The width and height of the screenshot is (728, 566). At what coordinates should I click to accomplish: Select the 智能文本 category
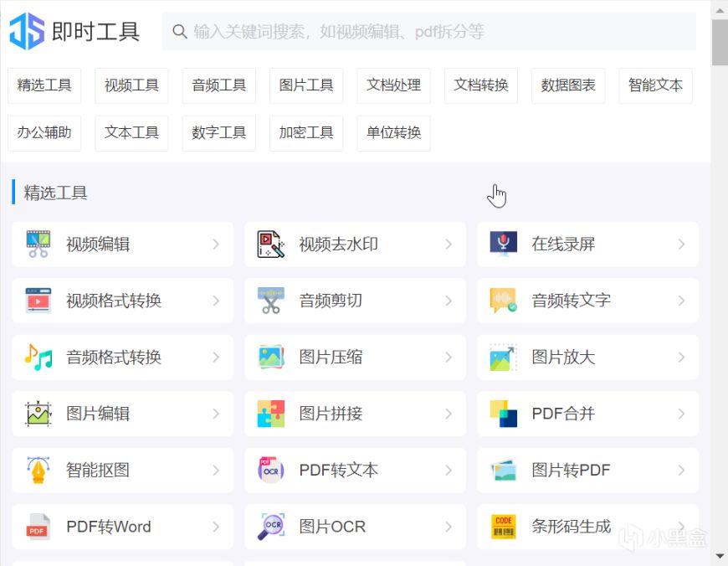point(655,85)
